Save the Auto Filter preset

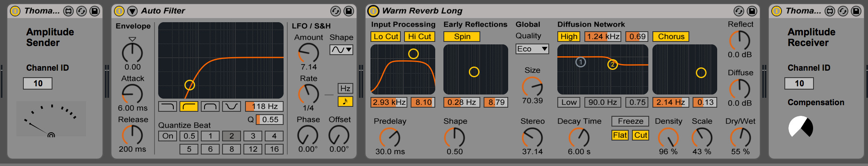click(349, 11)
